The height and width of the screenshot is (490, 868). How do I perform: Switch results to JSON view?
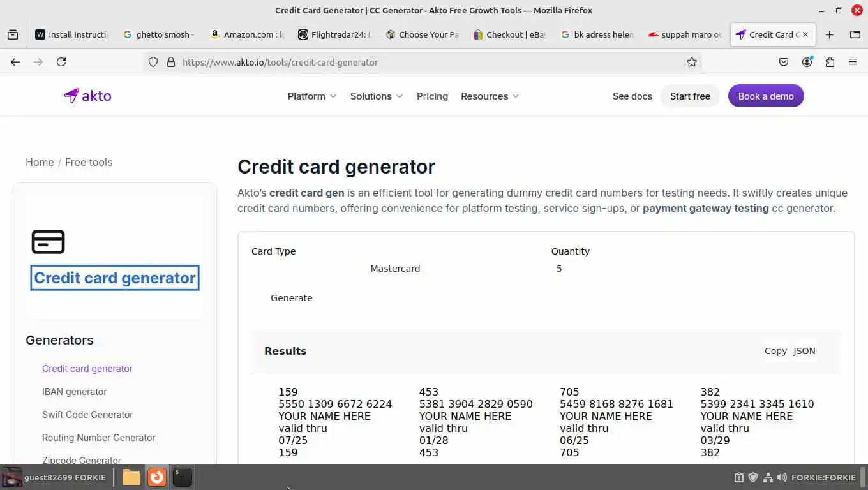(804, 351)
